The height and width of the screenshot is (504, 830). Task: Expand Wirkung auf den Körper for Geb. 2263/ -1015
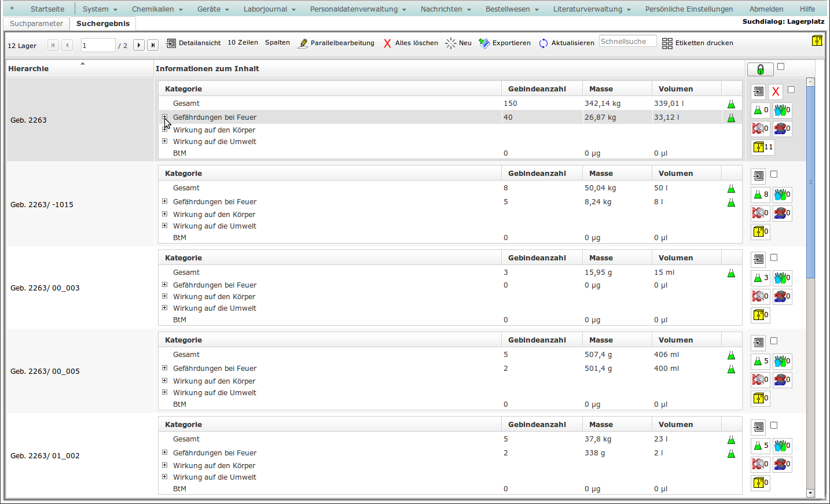click(165, 214)
